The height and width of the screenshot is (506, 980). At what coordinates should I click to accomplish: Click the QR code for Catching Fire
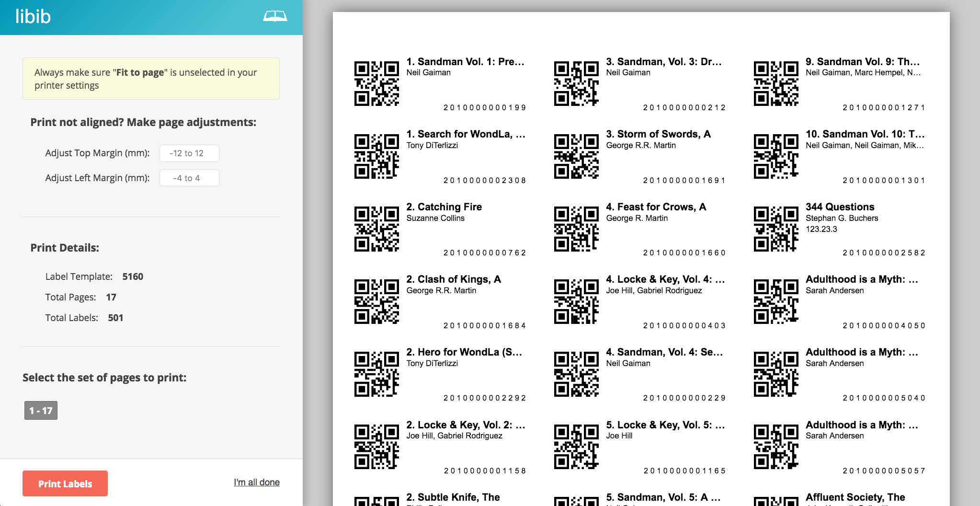(376, 229)
